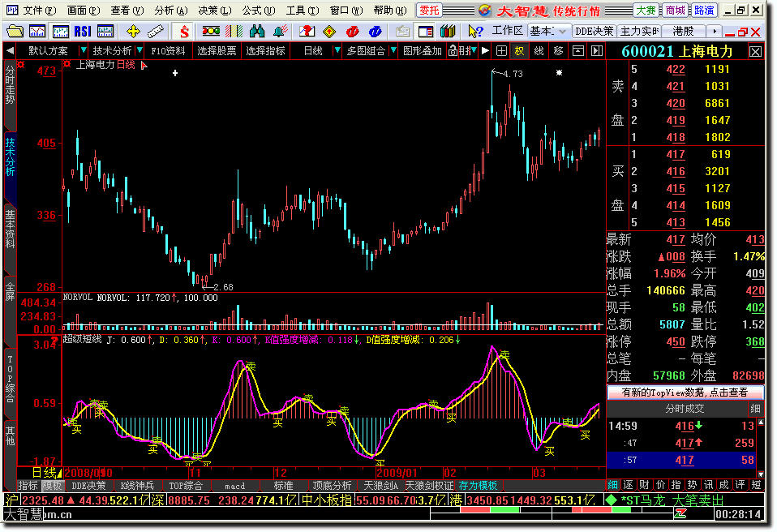
Task: Activate the help pointer question-mark tool
Action: click(x=474, y=32)
